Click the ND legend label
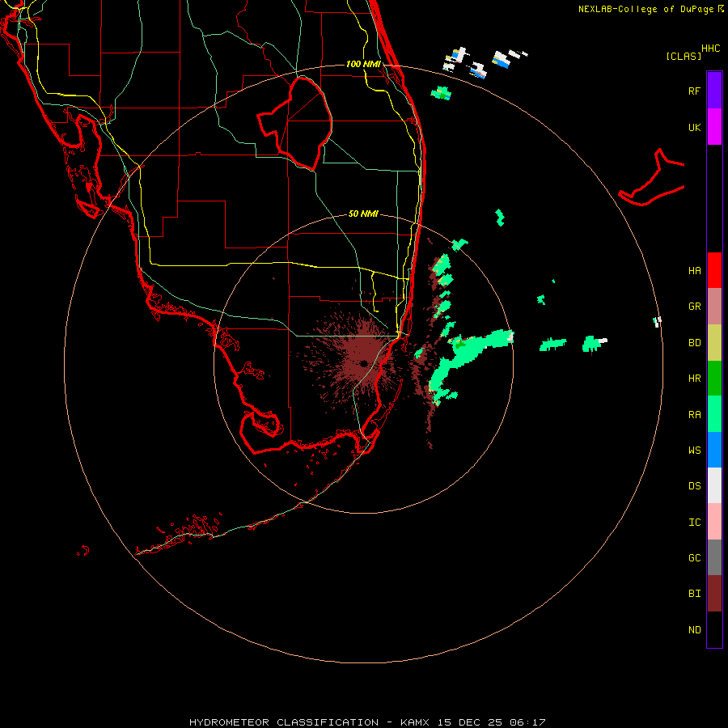Image resolution: width=728 pixels, height=728 pixels. 694,629
